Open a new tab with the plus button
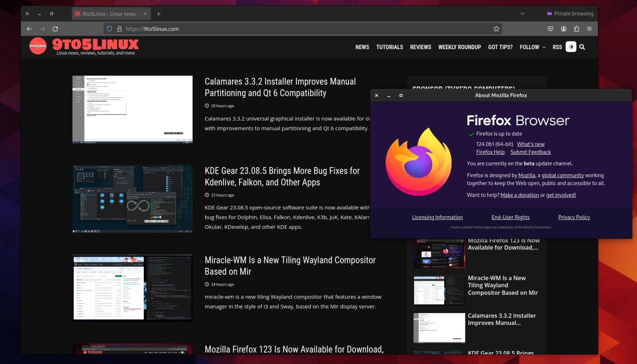Image resolution: width=637 pixels, height=364 pixels. coord(158,14)
